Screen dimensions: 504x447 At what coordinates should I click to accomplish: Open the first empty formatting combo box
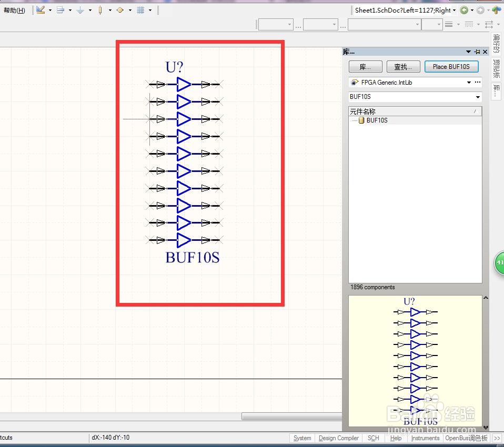pos(276,24)
